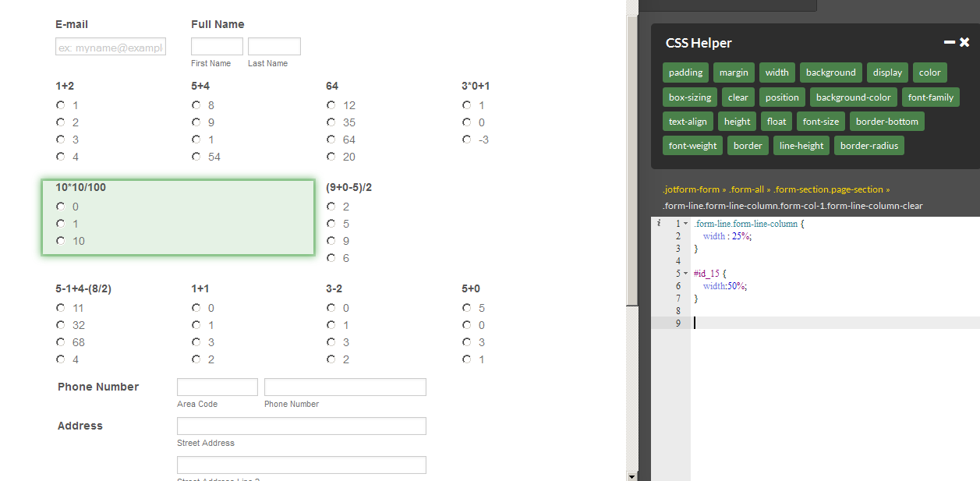Viewport: 980px width, 481px height.
Task: Insert the text-align CSS property
Action: pos(688,122)
